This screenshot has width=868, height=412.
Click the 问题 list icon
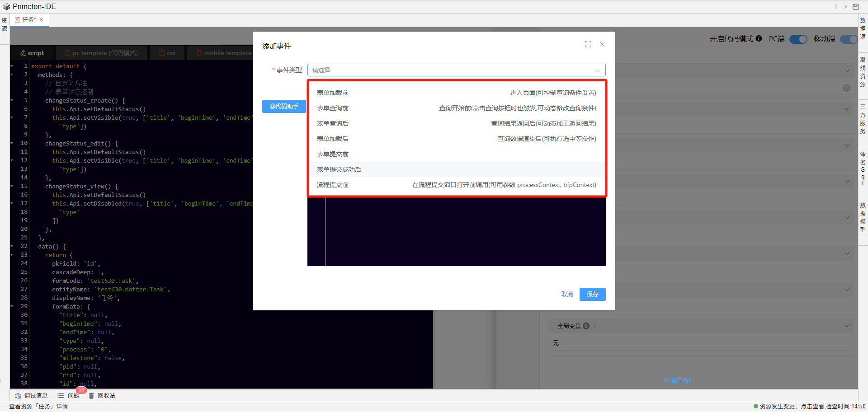(x=61, y=395)
